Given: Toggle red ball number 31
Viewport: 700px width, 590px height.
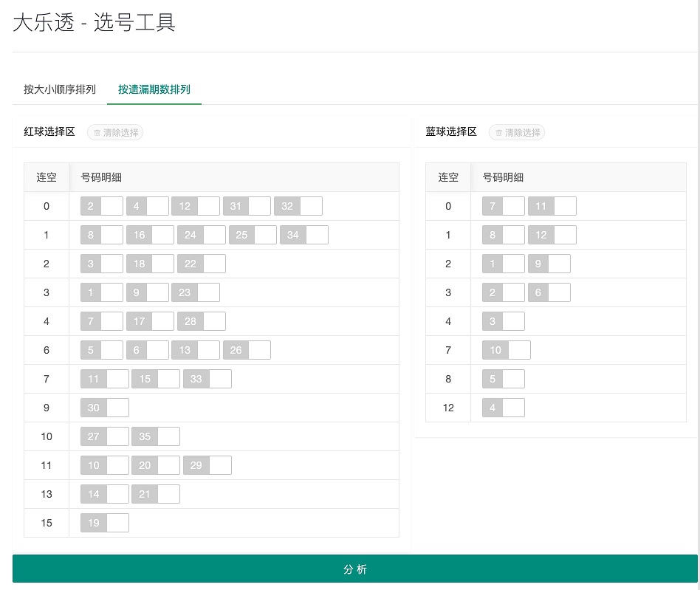Looking at the screenshot, I should [x=247, y=206].
